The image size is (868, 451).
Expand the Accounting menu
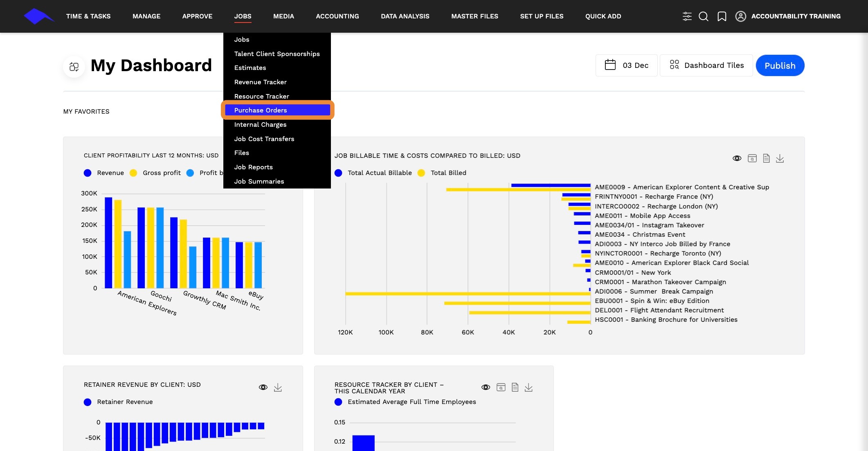pyautogui.click(x=337, y=16)
